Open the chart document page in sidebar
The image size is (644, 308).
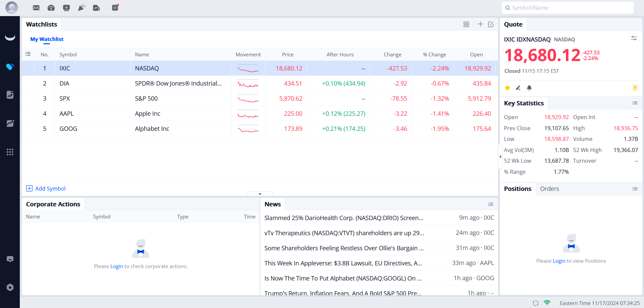pos(10,95)
